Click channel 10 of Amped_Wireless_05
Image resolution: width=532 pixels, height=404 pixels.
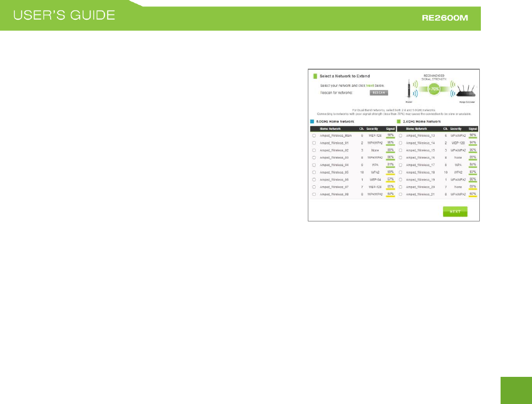tap(362, 172)
